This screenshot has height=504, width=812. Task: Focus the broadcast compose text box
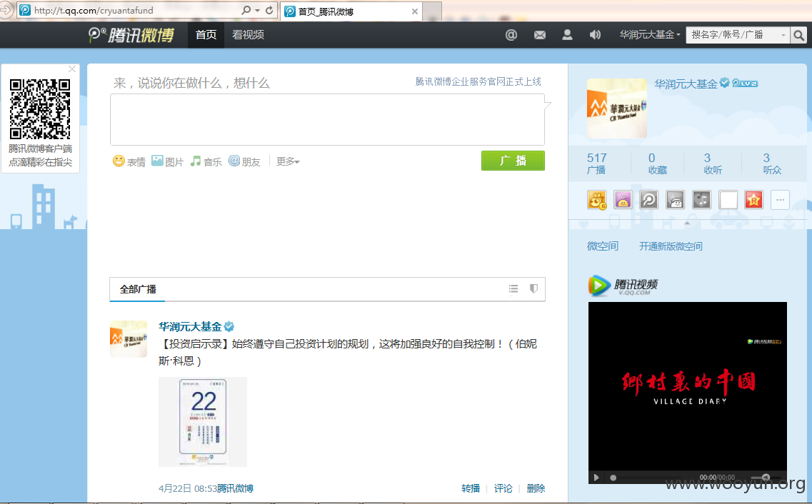point(327,119)
